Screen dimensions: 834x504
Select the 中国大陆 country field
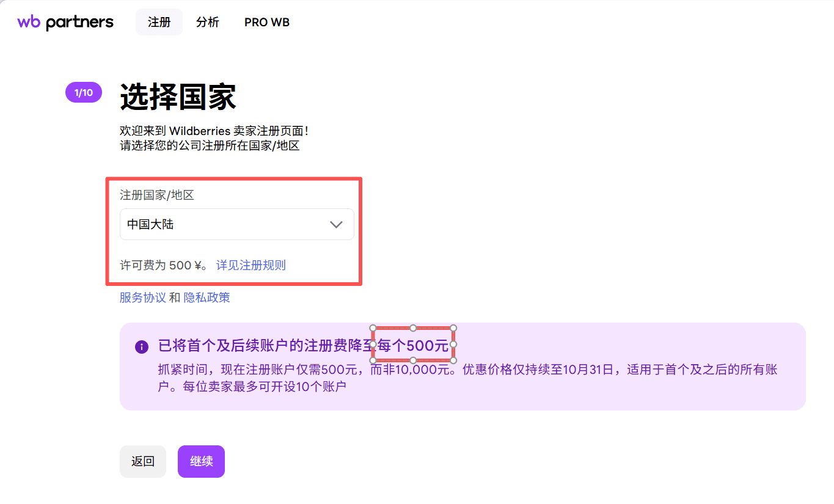pyautogui.click(x=236, y=224)
